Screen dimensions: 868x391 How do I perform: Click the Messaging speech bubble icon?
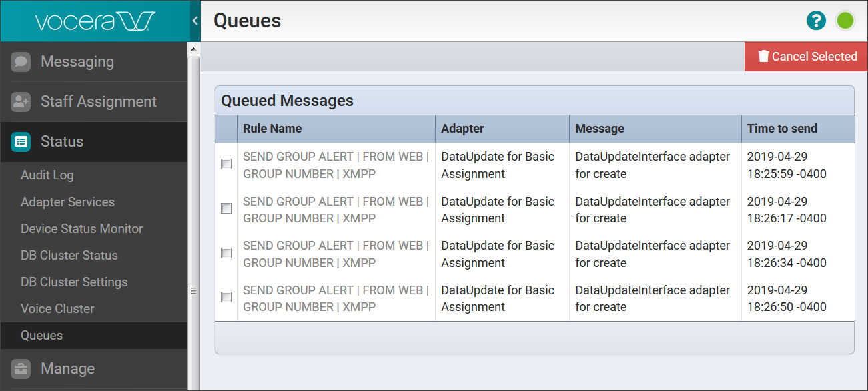click(x=21, y=62)
